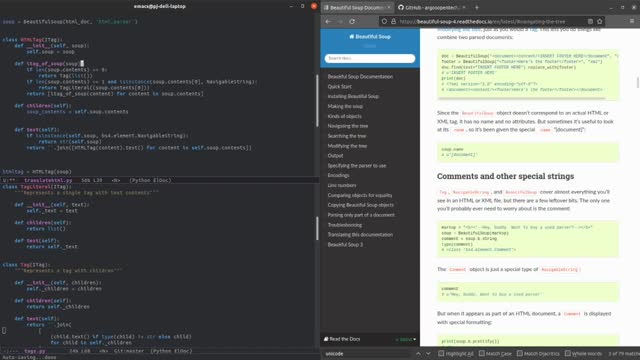This screenshot has height=360, width=640.
Task: Open Beautiful Soup 3 sidebar link
Action: pyautogui.click(x=345, y=244)
